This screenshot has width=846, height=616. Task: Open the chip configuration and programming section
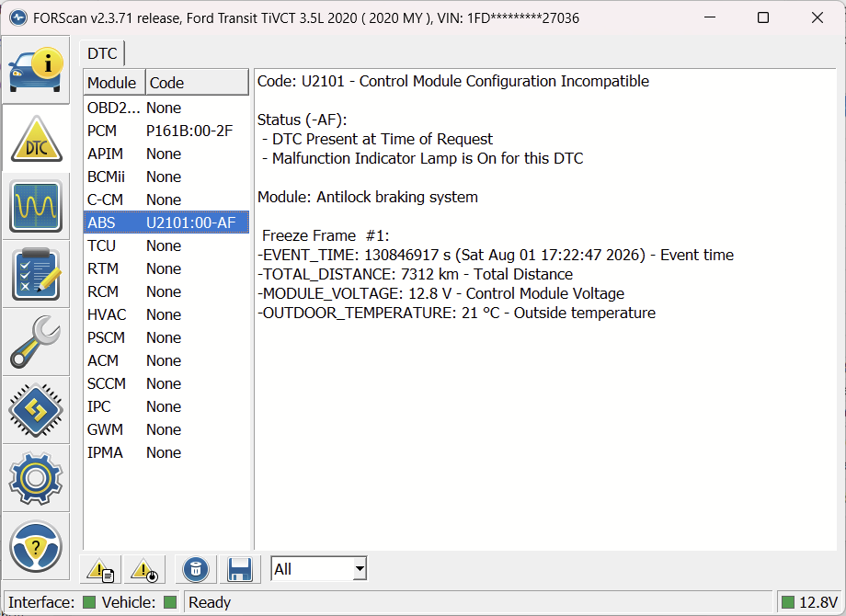click(36, 410)
